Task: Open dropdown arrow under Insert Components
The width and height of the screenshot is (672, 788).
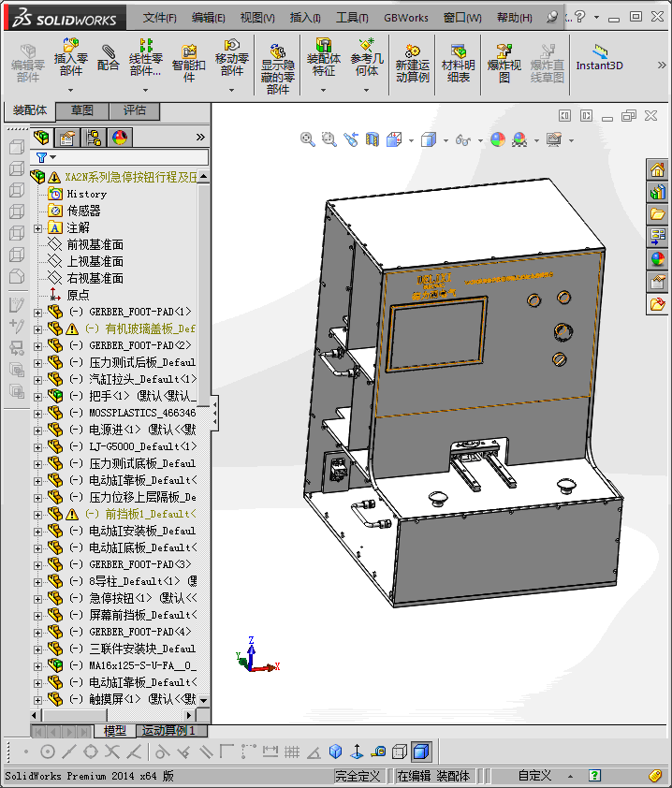Action: [70, 90]
